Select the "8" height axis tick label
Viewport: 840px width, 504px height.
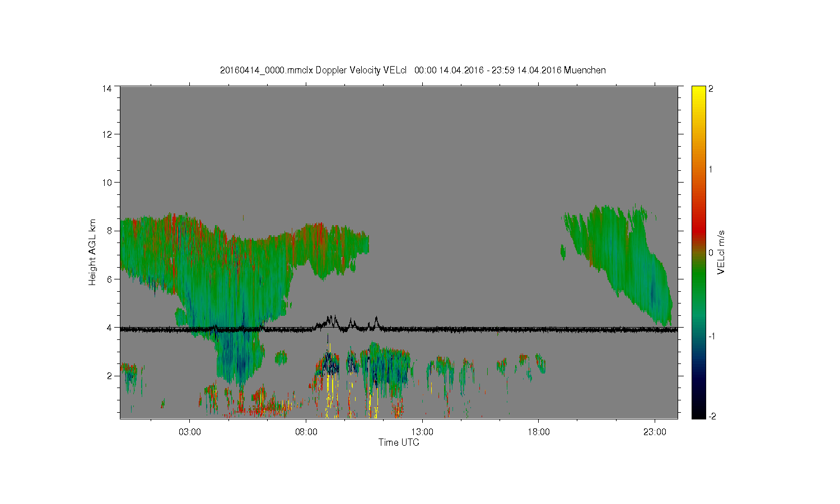coord(109,231)
